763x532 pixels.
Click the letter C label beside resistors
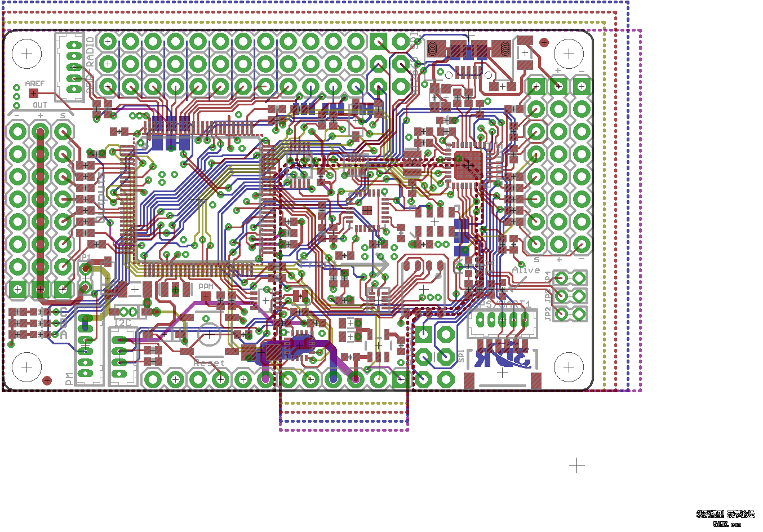(x=64, y=312)
